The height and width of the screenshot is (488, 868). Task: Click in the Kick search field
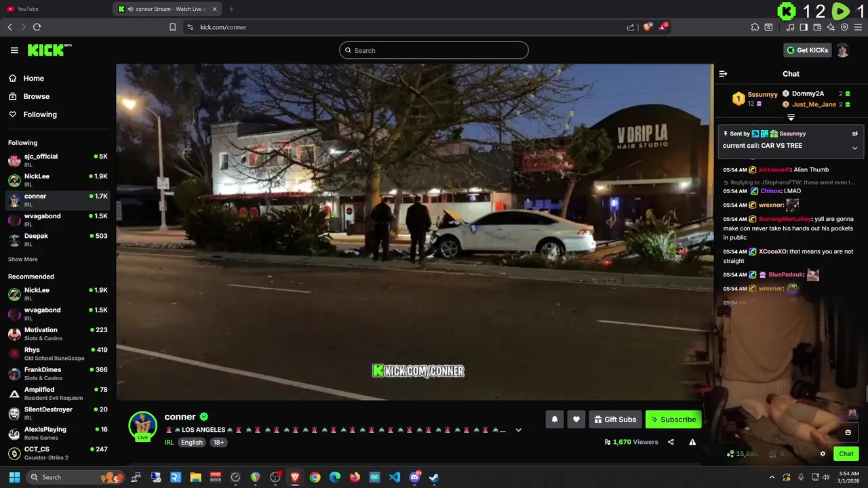[x=434, y=50]
